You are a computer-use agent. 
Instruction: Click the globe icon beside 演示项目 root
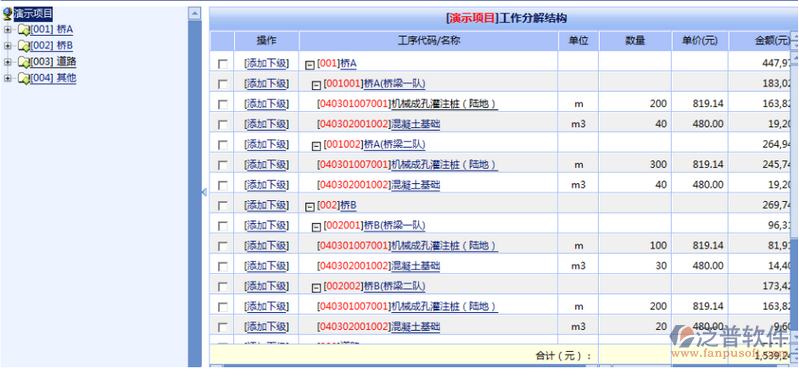coord(7,14)
